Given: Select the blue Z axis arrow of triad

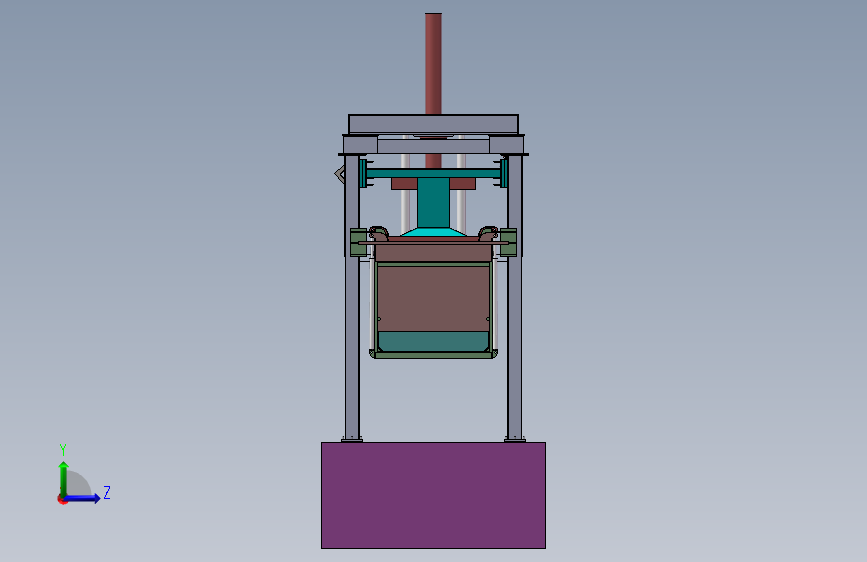Looking at the screenshot, I should 82,498.
